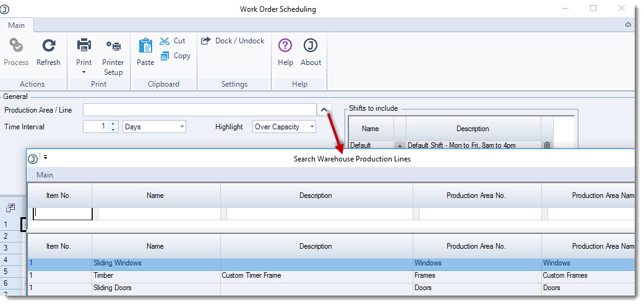
Task: Copy the selection to clipboard
Action: tap(175, 56)
